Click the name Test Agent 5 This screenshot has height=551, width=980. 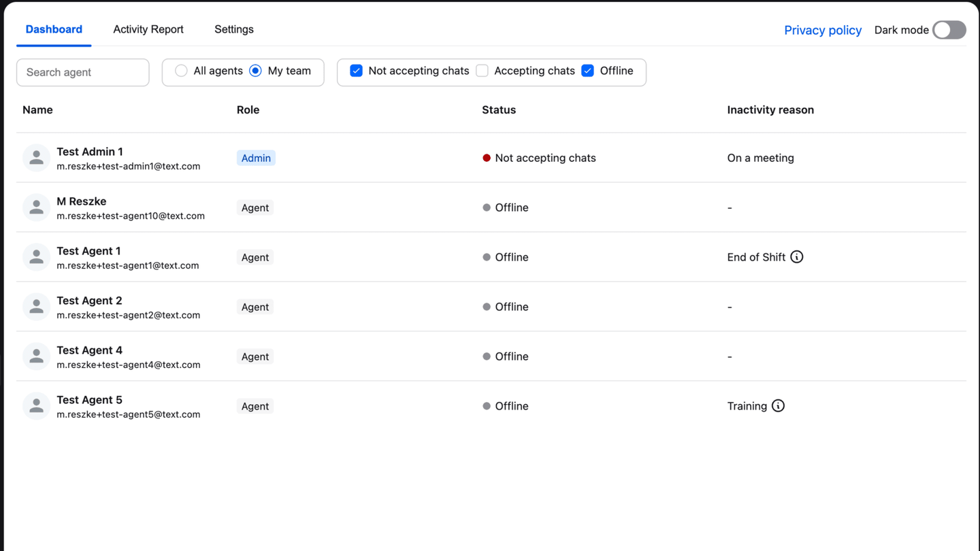tap(89, 400)
